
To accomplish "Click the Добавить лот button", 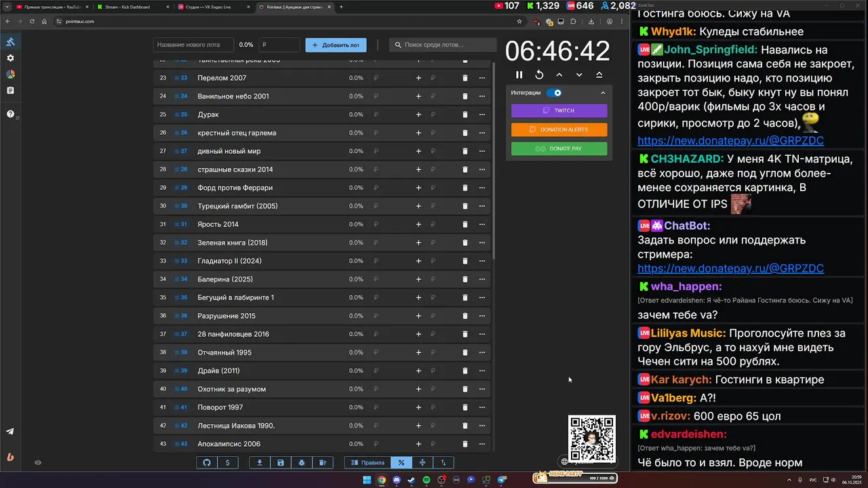I will coord(336,45).
